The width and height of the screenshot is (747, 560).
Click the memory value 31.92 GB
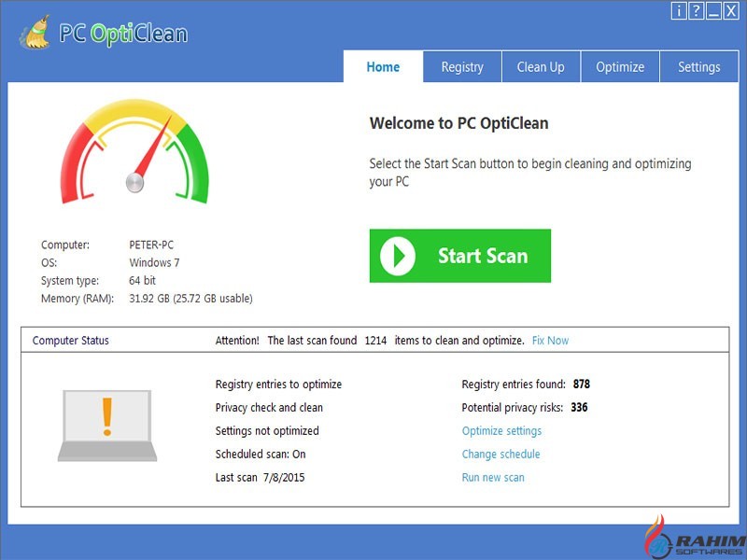190,299
